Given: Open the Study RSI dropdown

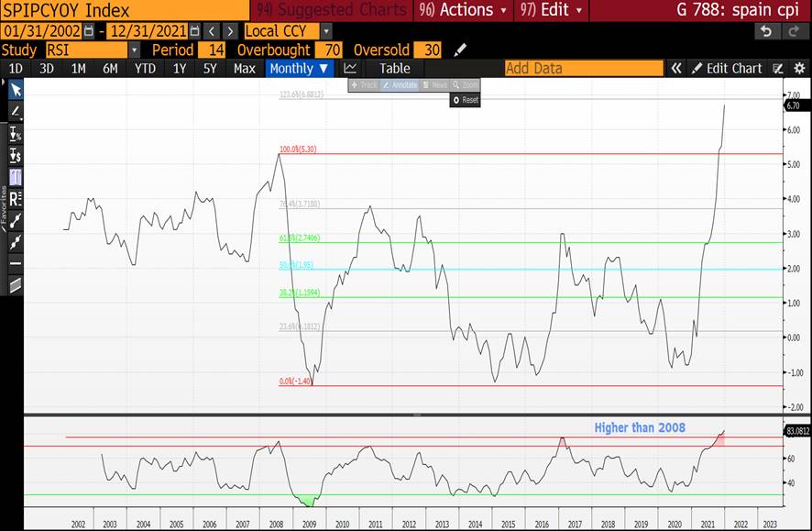Looking at the screenshot, I should 135,50.
